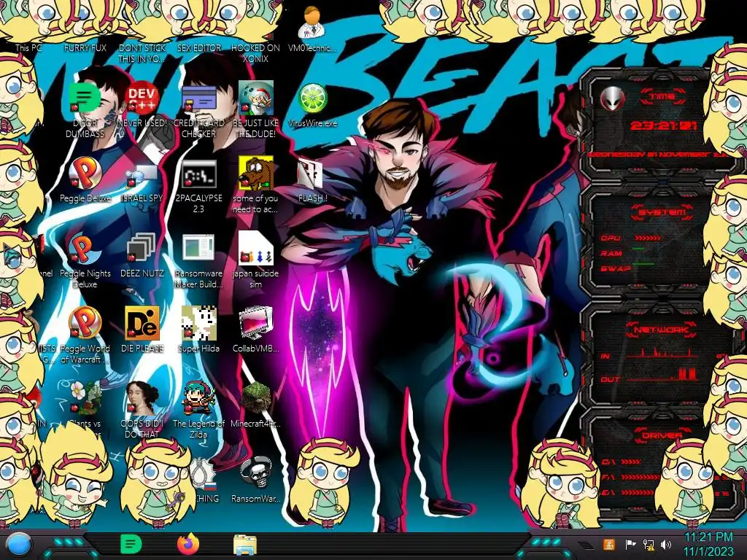This screenshot has width=747, height=560.
Task: Select the Peggle Nights Deluxe icon
Action: click(x=85, y=248)
